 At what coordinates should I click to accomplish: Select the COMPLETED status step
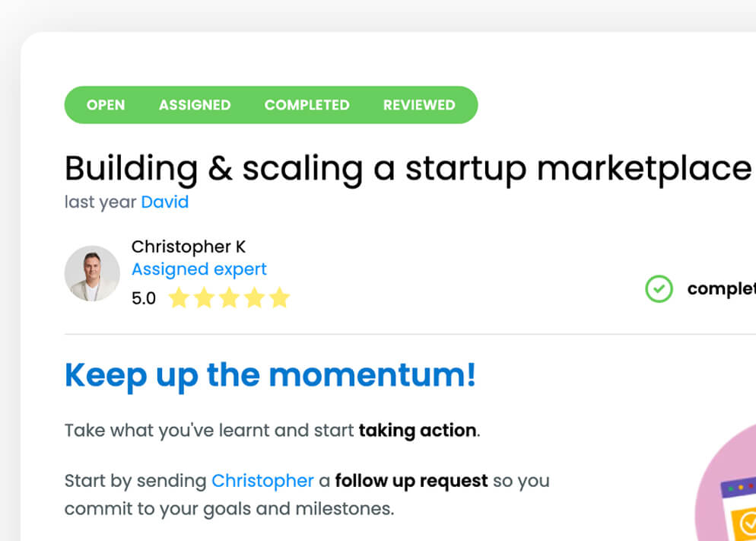pos(307,105)
